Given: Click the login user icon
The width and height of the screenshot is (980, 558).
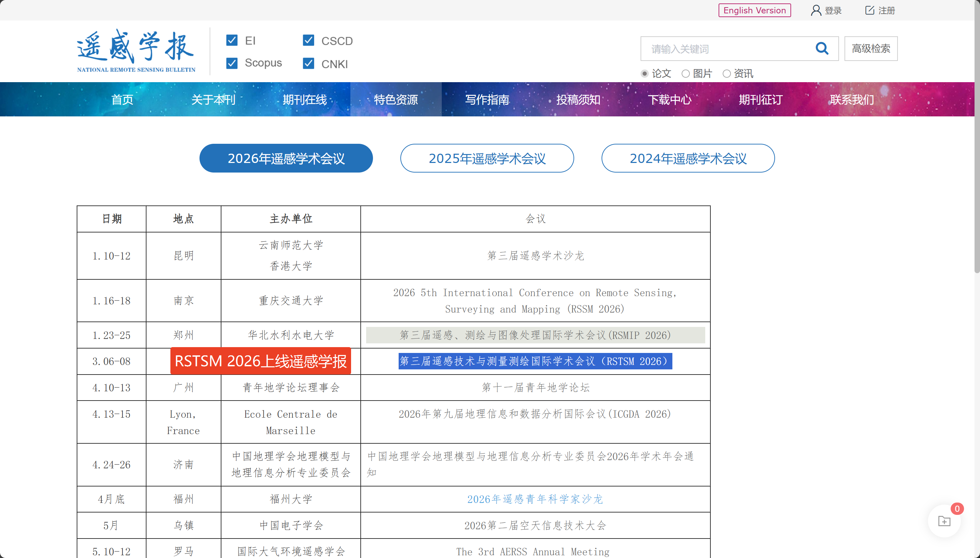Looking at the screenshot, I should click(x=816, y=10).
